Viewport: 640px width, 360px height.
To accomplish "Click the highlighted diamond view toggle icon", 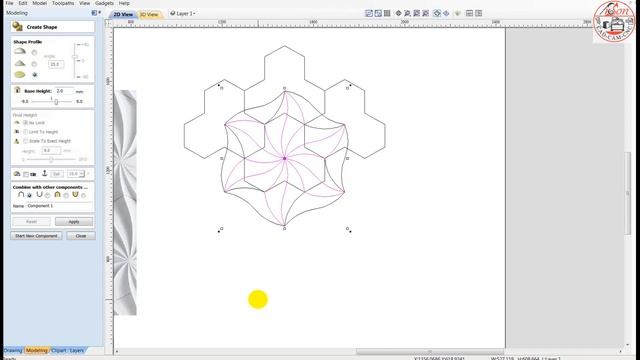I will pos(437,13).
